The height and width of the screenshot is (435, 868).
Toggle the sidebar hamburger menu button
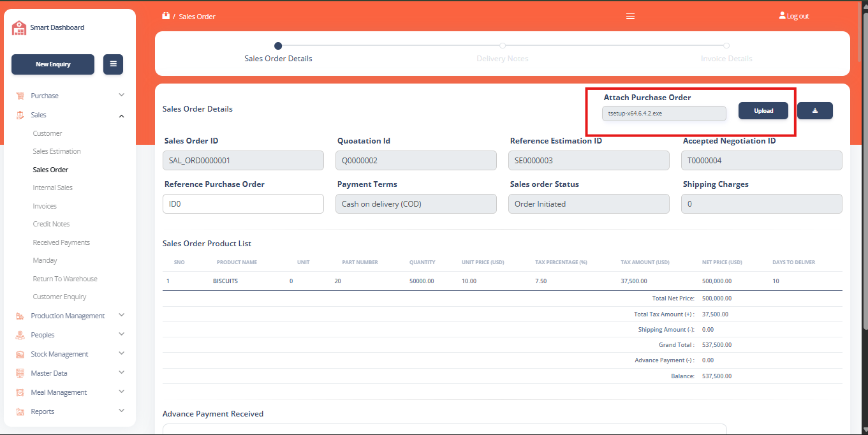[113, 64]
